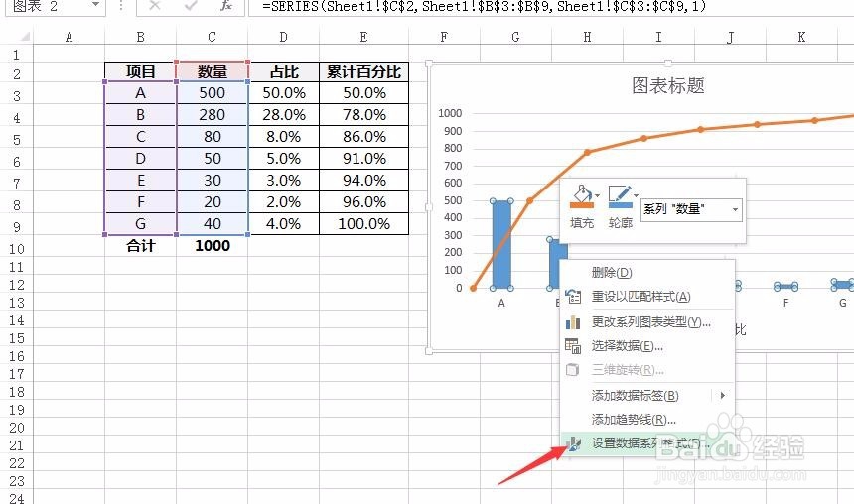This screenshot has width=854, height=504.
Task: Click the Fill (填充) paint bucket icon
Action: (x=581, y=196)
